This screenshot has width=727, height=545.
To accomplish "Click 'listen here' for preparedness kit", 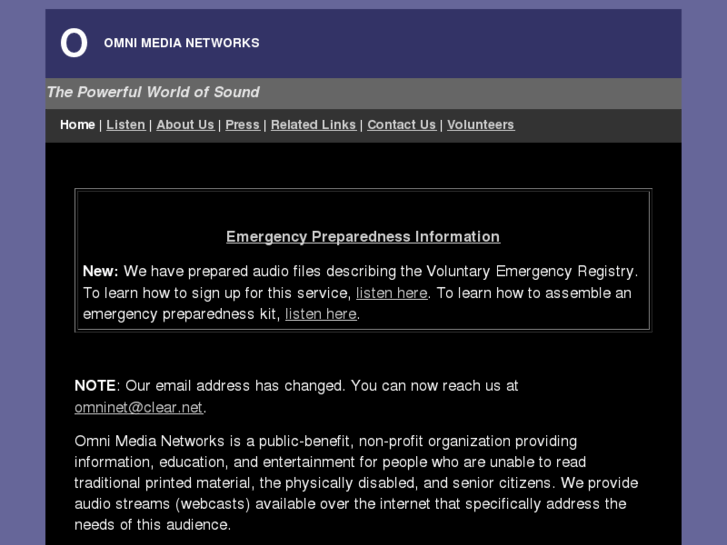I will pyautogui.click(x=321, y=314).
